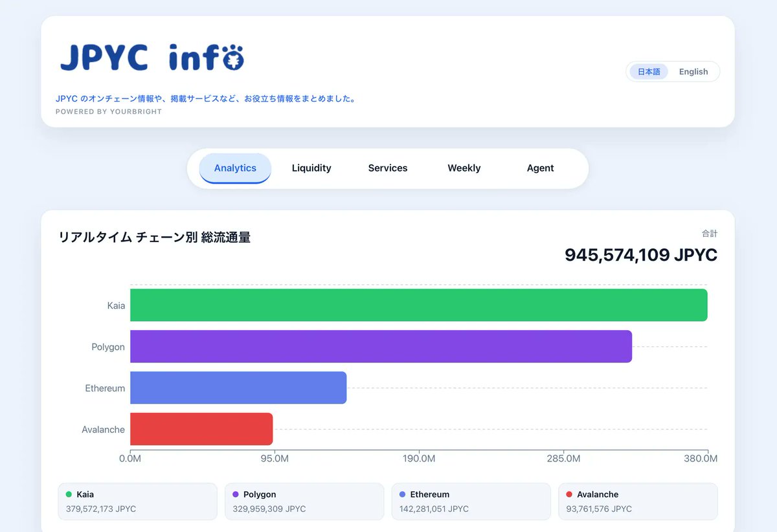The height and width of the screenshot is (532, 777).
Task: Select the Kaia legend card
Action: pyautogui.click(x=137, y=502)
